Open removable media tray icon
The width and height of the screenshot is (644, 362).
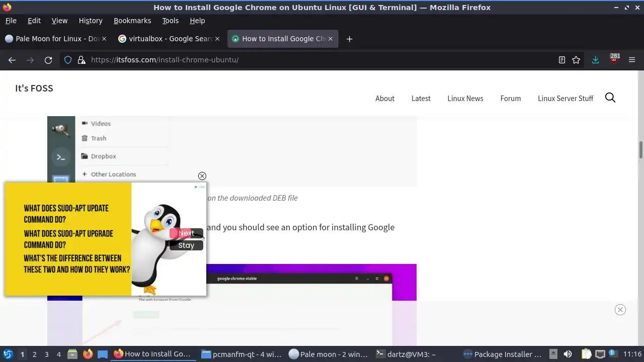(553, 354)
